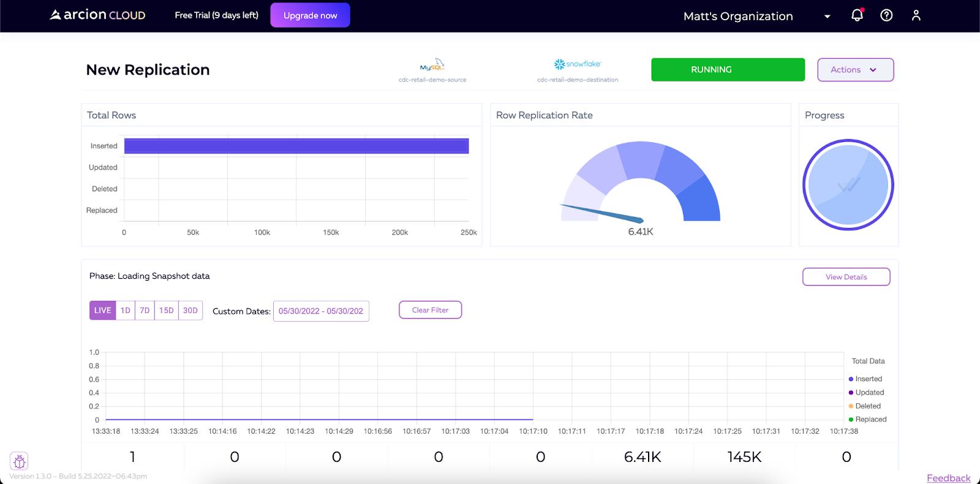Viewport: 980px width, 484px height.
Task: Open the user profile icon
Action: tap(916, 15)
